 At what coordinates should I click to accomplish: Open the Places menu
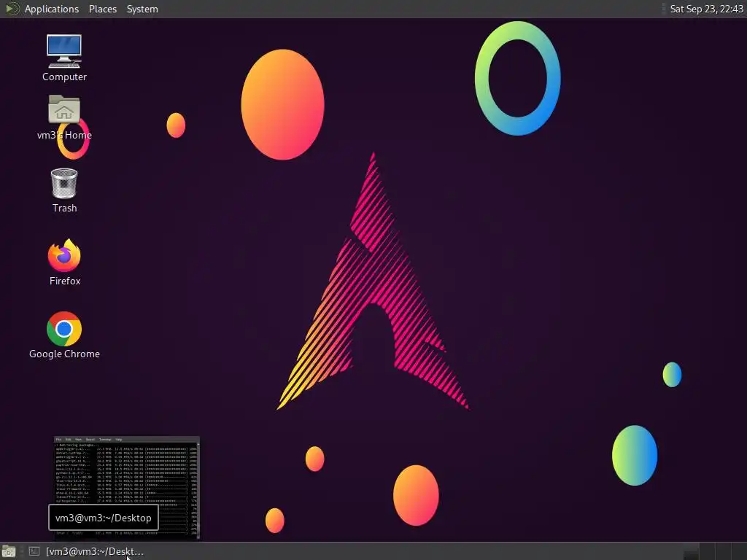pyautogui.click(x=102, y=9)
